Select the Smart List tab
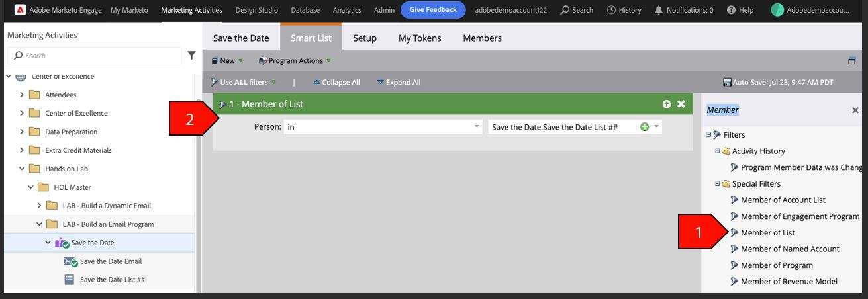The width and height of the screenshot is (868, 299). 311,38
